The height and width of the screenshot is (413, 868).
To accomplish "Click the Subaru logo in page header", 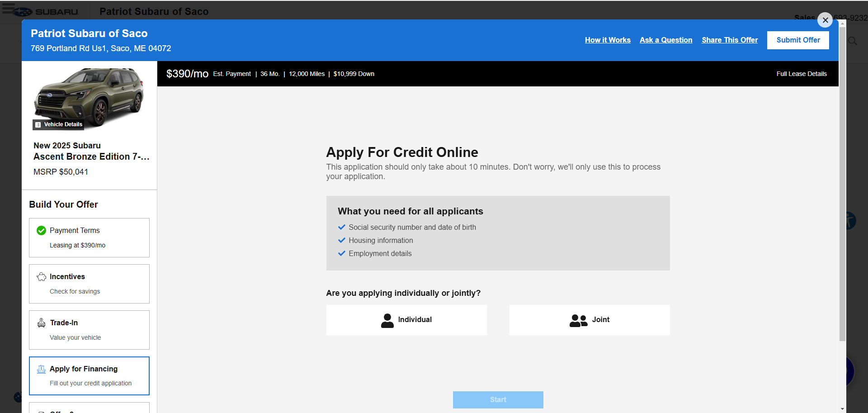I will point(45,12).
